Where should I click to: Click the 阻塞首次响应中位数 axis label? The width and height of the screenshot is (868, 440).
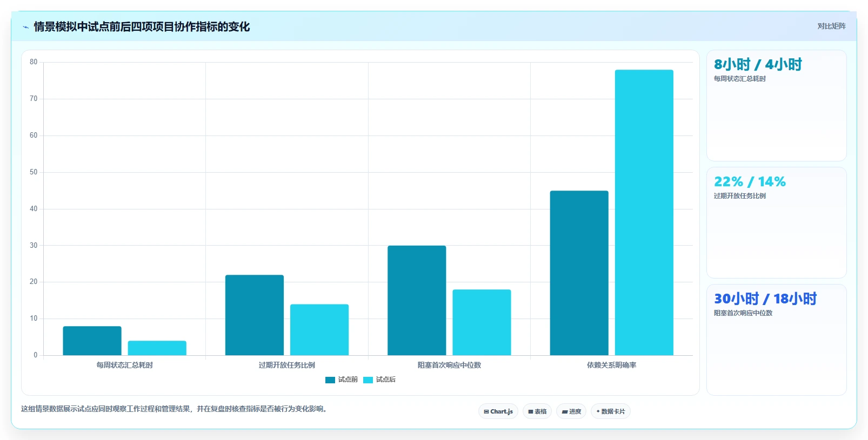click(449, 365)
